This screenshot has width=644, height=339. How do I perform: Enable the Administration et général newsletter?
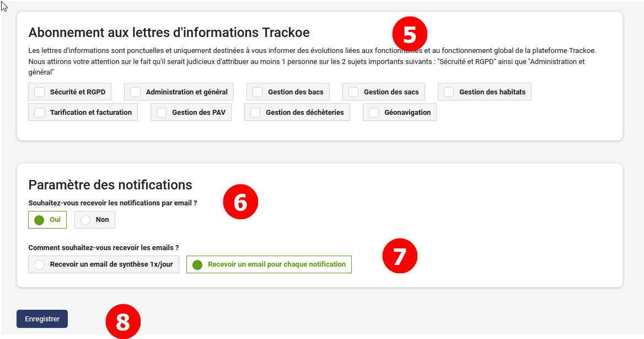click(x=136, y=92)
